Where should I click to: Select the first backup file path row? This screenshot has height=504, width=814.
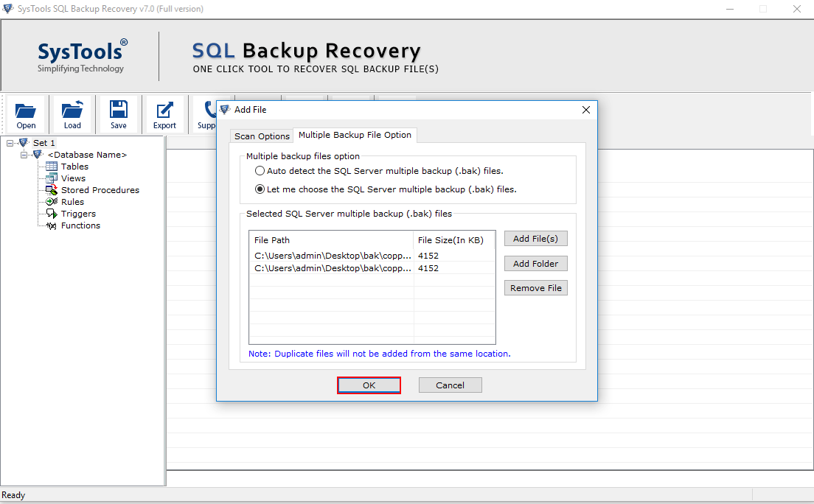[x=372, y=256]
